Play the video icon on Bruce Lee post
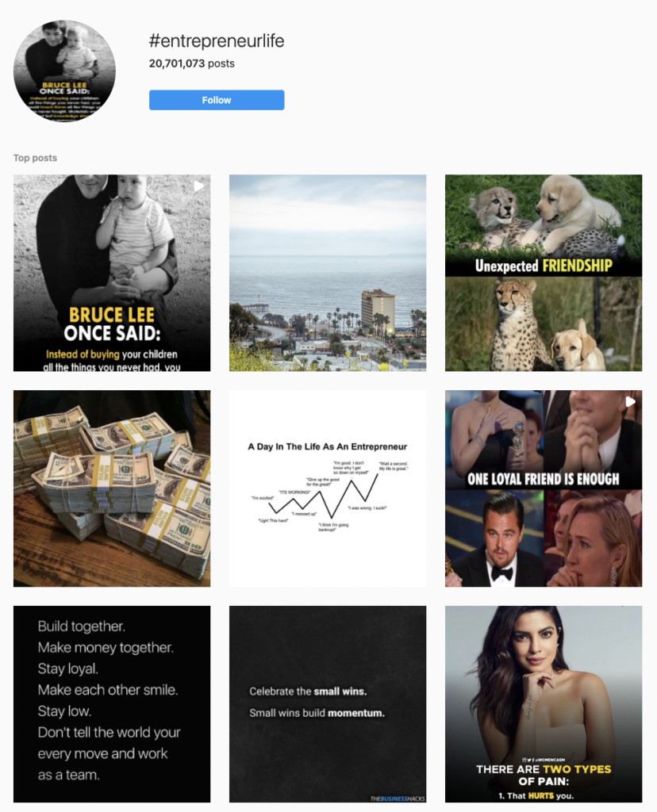Image resolution: width=657 pixels, height=812 pixels. pyautogui.click(x=199, y=186)
